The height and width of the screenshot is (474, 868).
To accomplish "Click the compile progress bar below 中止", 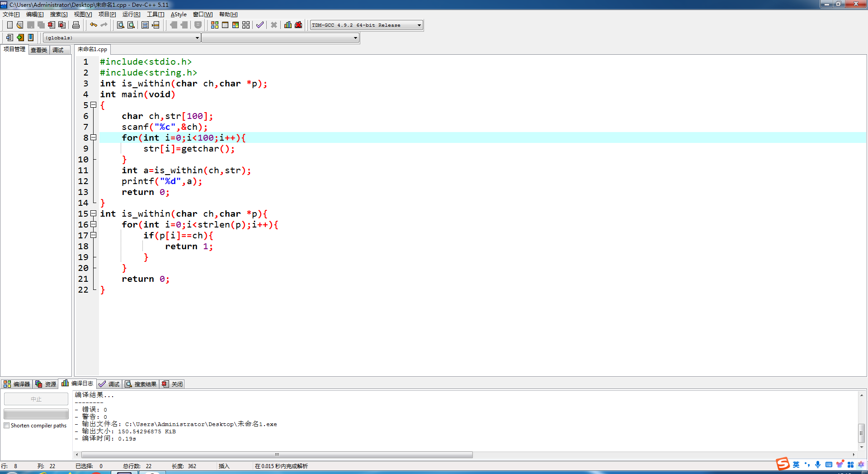I will click(x=36, y=414).
